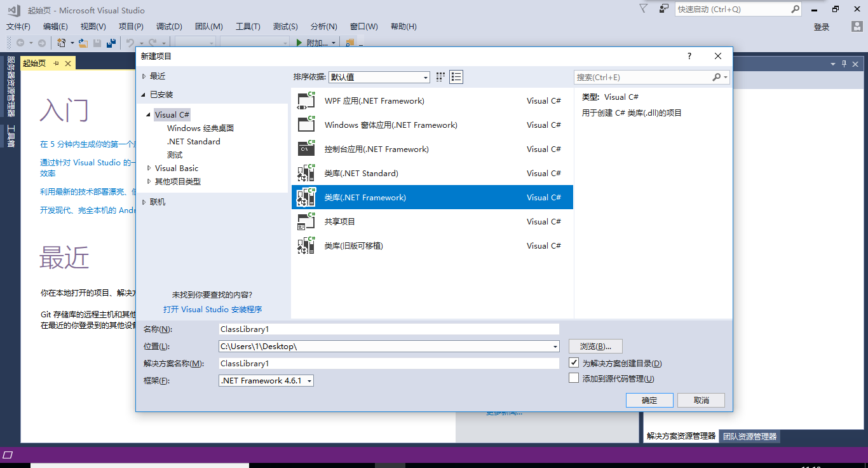Expand the 联机 tree node
Screen dimensions: 868x468
(144, 202)
